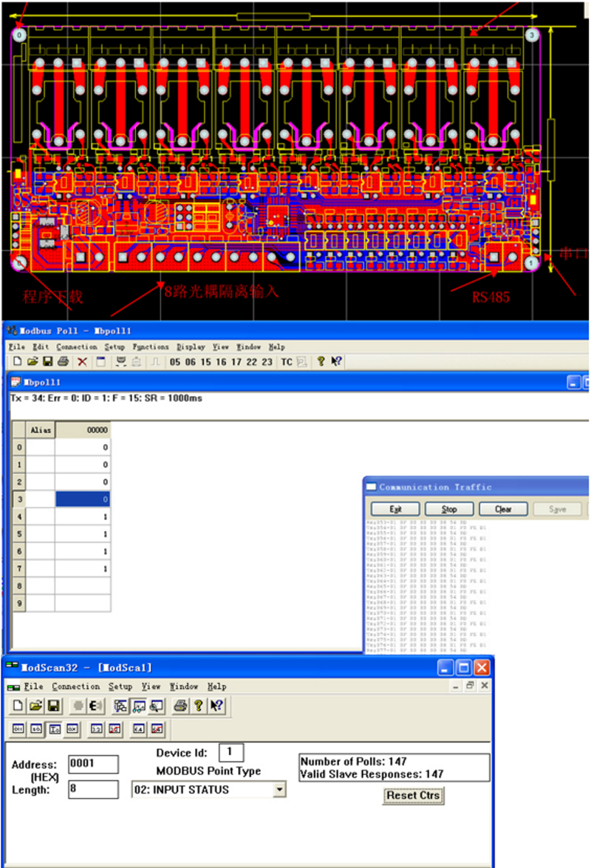591x868 pixels.
Task: Open Functions menu in Modbus Poll
Action: pos(151,346)
